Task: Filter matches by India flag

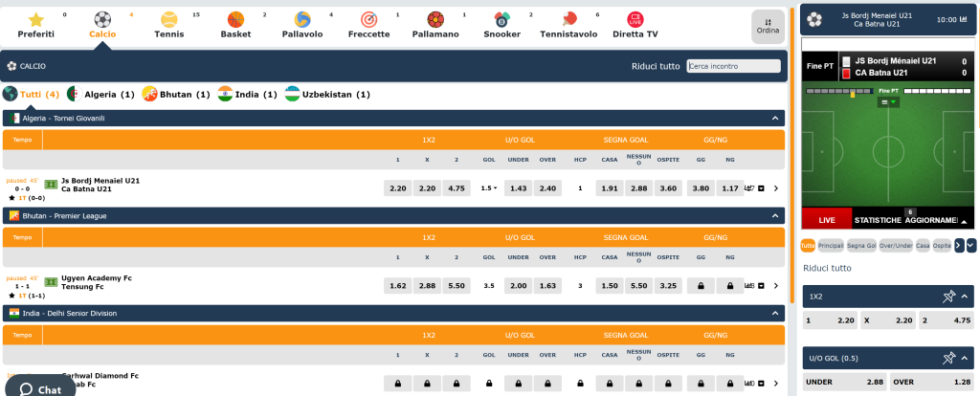Action: coord(225,95)
